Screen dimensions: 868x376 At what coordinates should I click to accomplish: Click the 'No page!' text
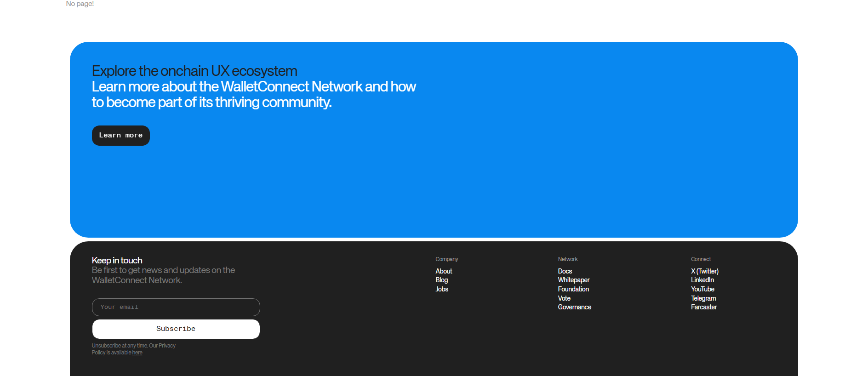point(80,4)
